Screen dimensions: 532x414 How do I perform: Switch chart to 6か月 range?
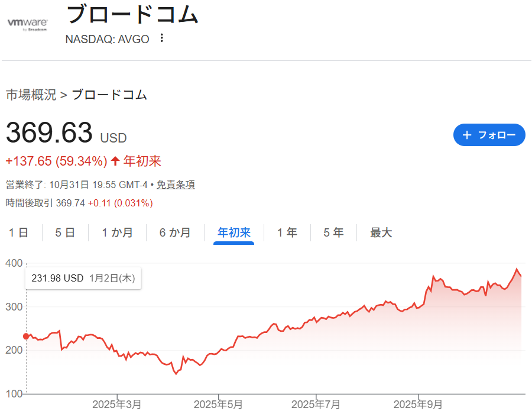175,232
